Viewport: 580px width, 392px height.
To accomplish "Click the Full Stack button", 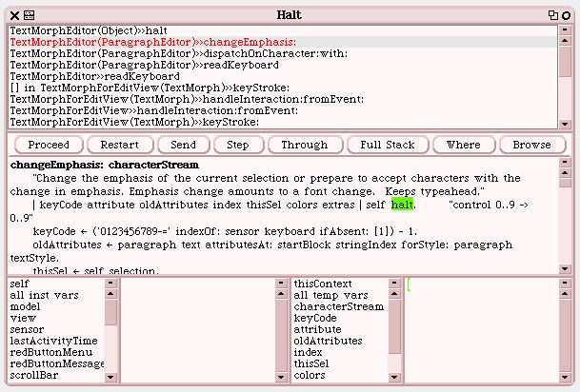I will point(388,145).
